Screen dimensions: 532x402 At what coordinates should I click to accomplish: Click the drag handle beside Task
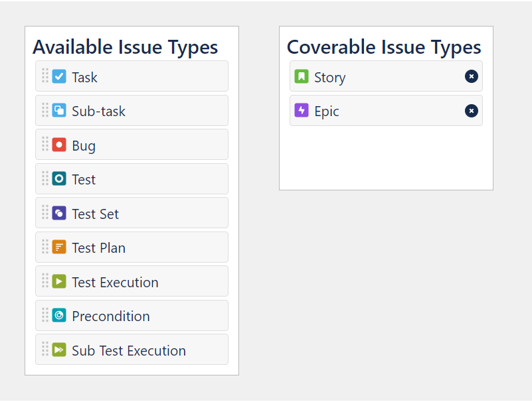[44, 76]
